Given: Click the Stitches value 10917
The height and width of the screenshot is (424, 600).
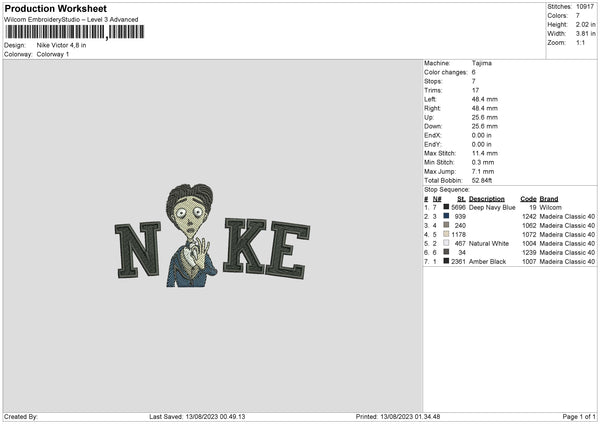Looking at the screenshot, I should [x=585, y=7].
